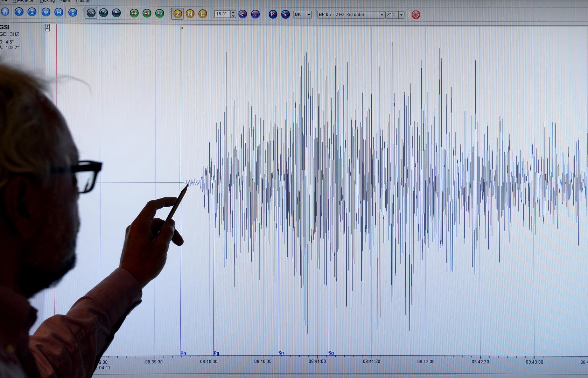Click the blue P wave toolbar icon
This screenshot has height=378, width=588.
tap(273, 14)
